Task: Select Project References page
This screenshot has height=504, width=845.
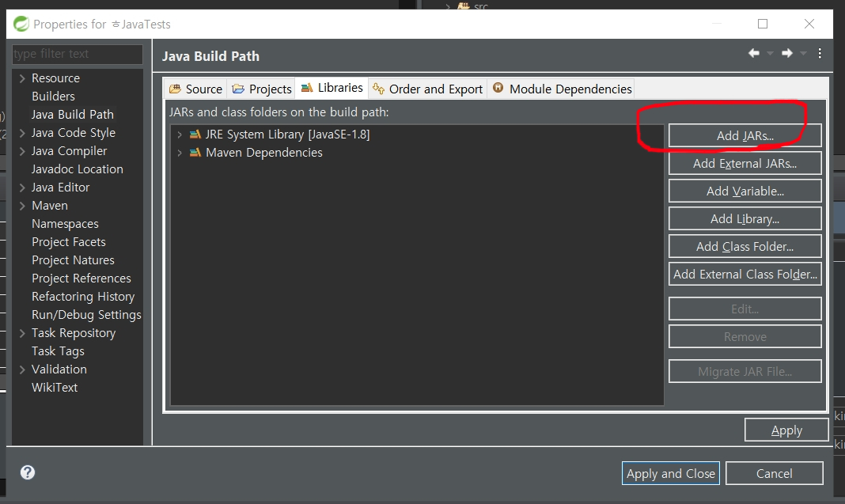Action: tap(81, 279)
